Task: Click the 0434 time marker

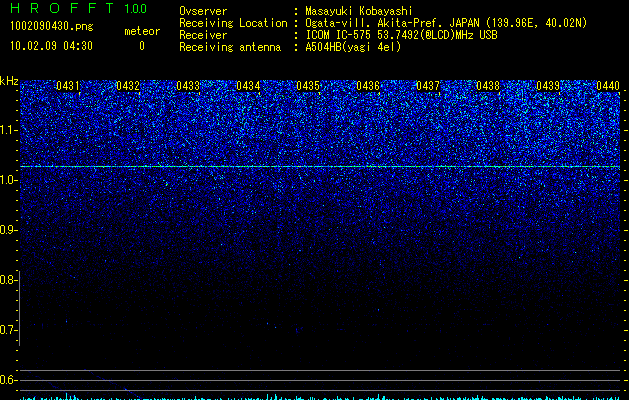Action: click(x=248, y=86)
